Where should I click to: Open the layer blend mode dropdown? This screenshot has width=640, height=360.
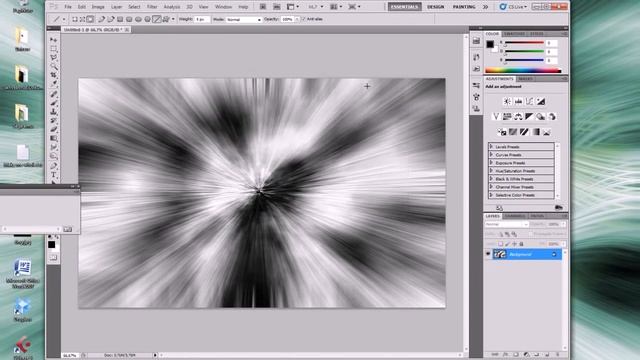tap(507, 224)
